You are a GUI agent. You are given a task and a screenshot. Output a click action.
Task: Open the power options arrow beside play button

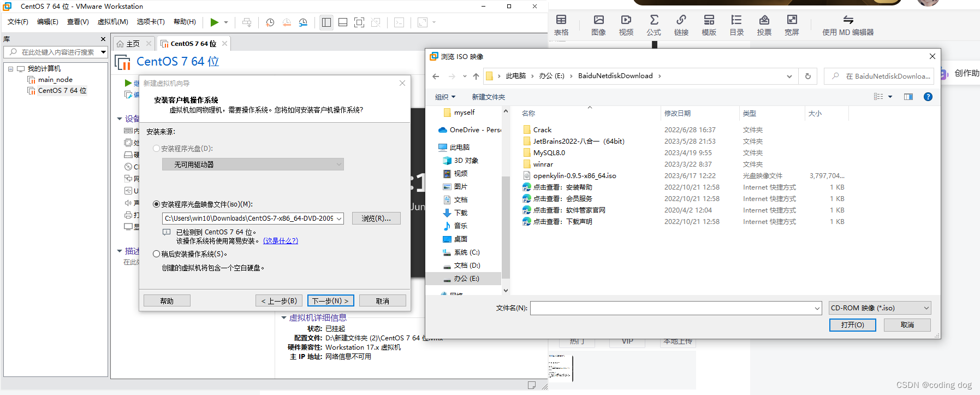[x=226, y=22]
